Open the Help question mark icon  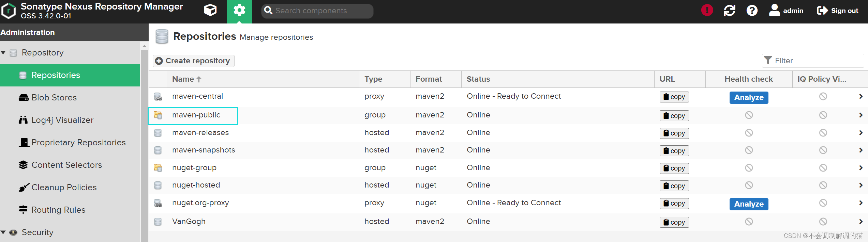click(752, 11)
